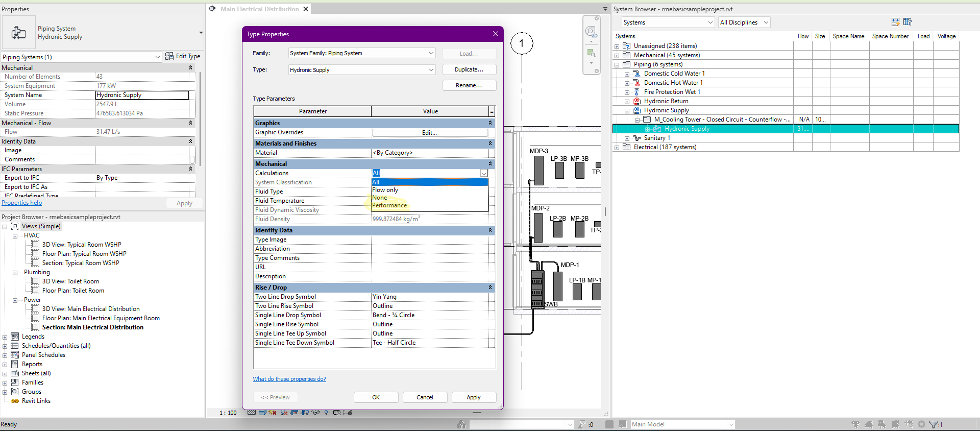Expand the Legends tree node
The image size is (980, 431).
pos(5,337)
